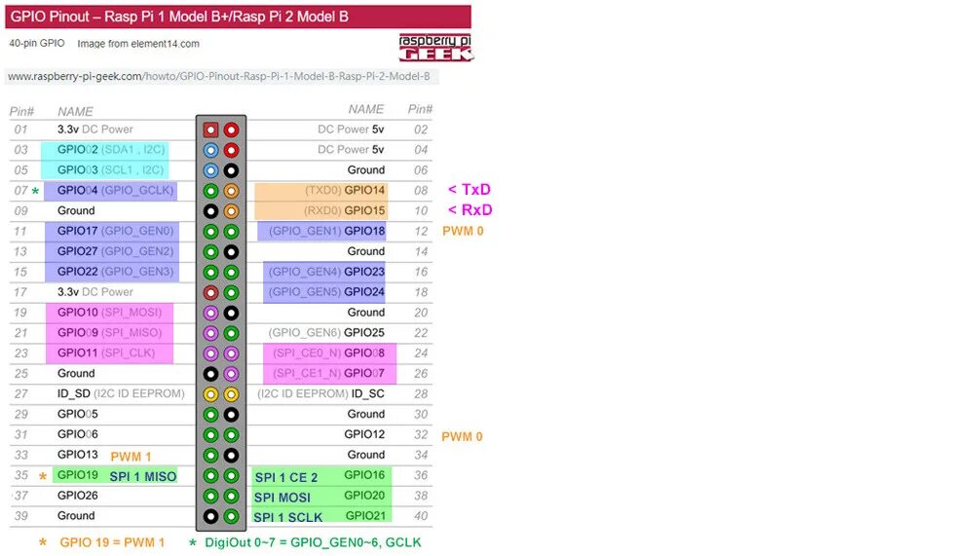The image size is (980, 556).
Task: Select the GPIO09 (SPI_MISO) label
Action: click(109, 332)
